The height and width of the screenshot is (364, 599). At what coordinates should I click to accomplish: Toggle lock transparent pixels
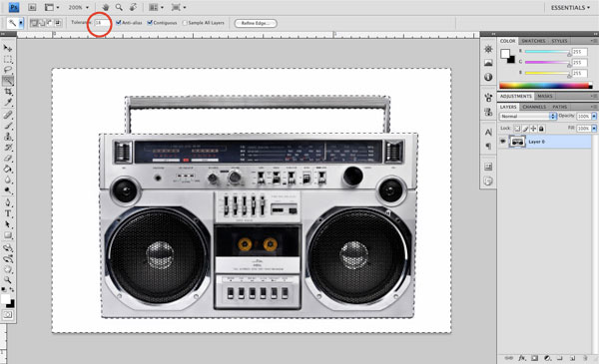coord(517,129)
